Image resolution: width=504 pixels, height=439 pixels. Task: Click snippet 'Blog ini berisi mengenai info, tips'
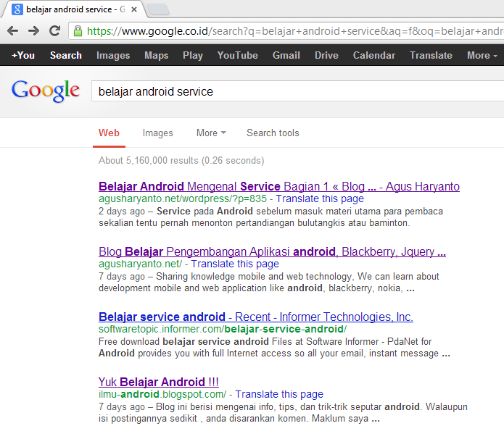click(x=283, y=413)
